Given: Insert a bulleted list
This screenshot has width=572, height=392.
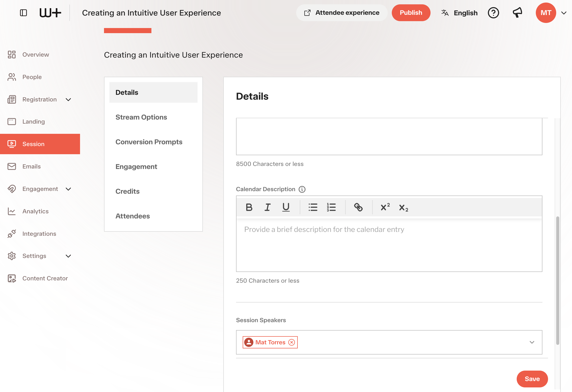Looking at the screenshot, I should tap(313, 207).
